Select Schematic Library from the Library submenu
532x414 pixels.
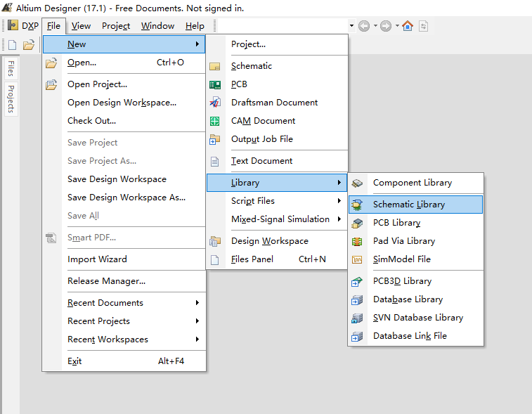(408, 205)
